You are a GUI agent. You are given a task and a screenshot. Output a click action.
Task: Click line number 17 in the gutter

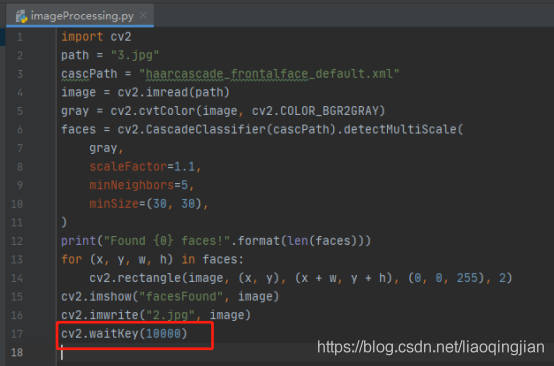pos(17,333)
